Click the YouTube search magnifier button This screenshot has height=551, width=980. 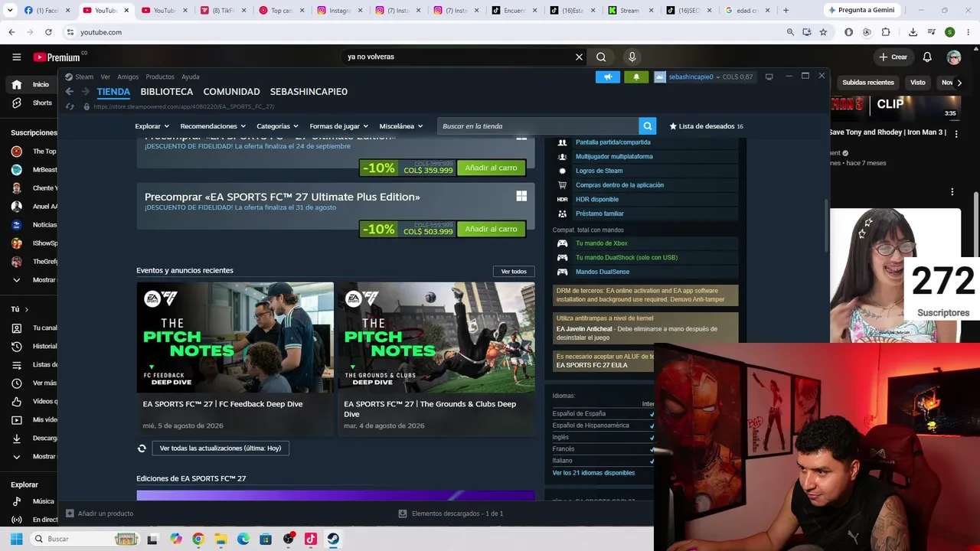pyautogui.click(x=601, y=57)
